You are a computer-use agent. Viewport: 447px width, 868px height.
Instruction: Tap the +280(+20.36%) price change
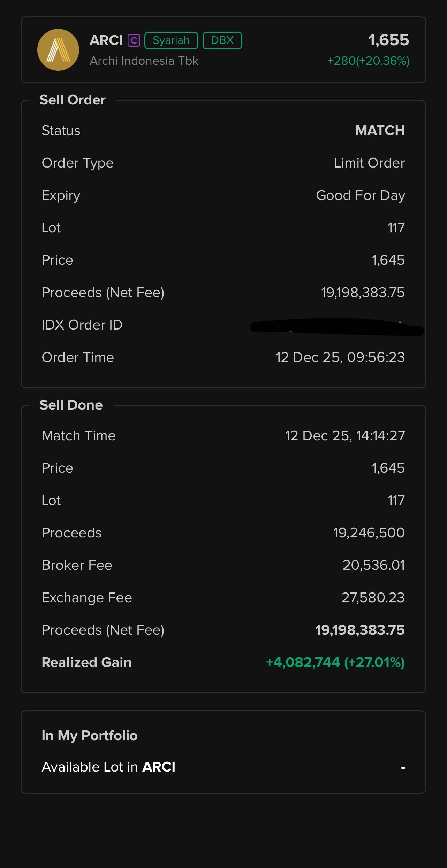(368, 61)
